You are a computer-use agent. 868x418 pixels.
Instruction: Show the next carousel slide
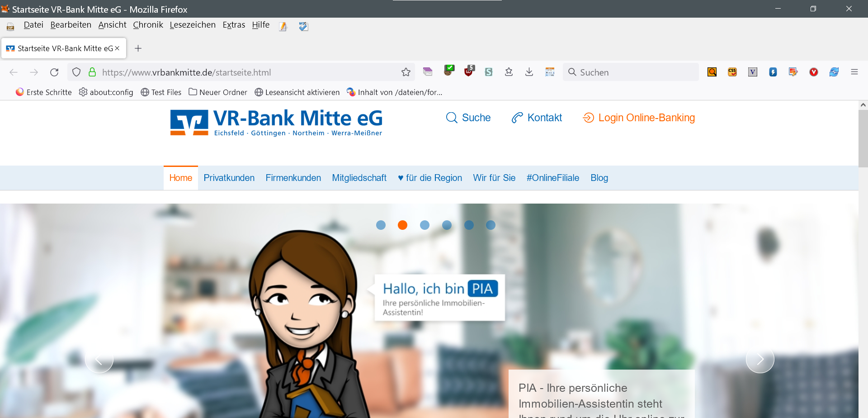coord(760,359)
